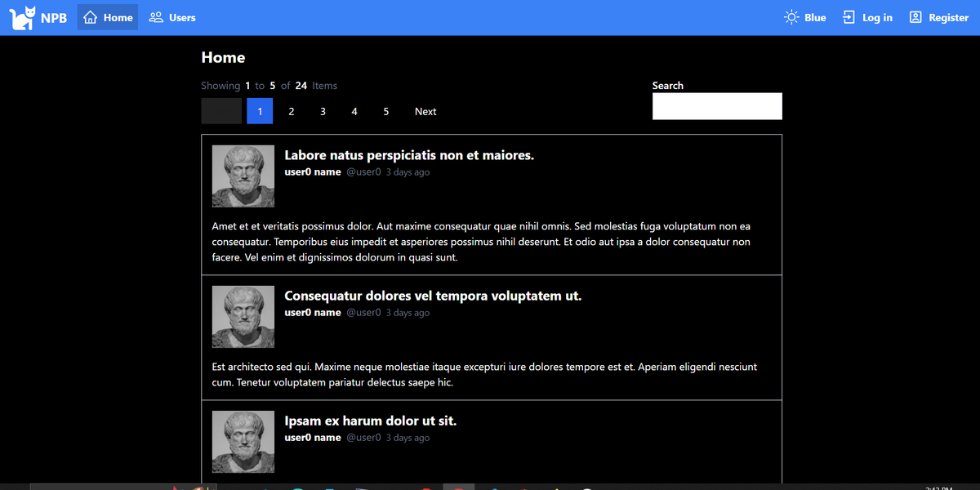Go to pagination page 4
The width and height of the screenshot is (980, 490).
click(x=354, y=111)
